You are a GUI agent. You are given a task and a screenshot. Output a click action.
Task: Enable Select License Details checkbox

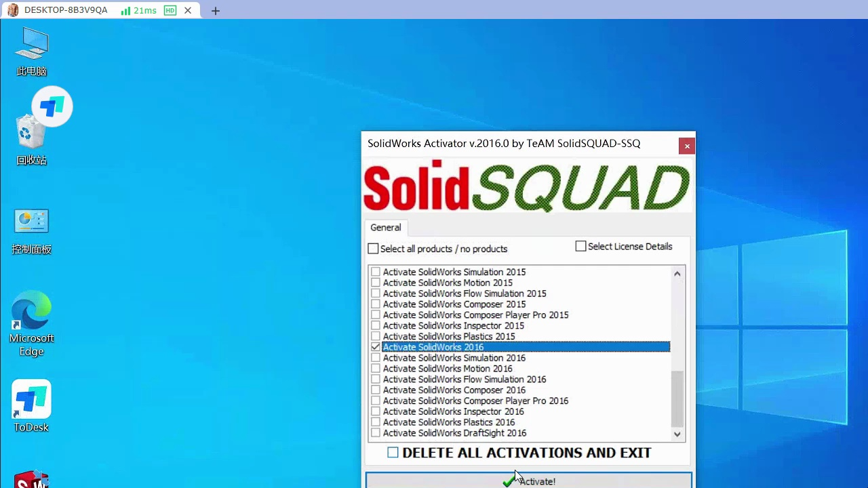coord(580,246)
